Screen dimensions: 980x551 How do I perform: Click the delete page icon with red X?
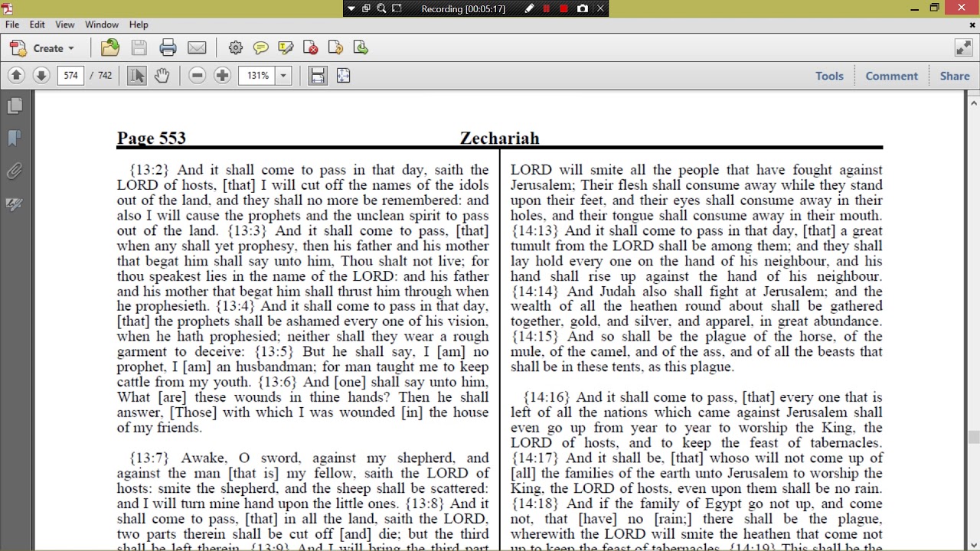(x=311, y=48)
